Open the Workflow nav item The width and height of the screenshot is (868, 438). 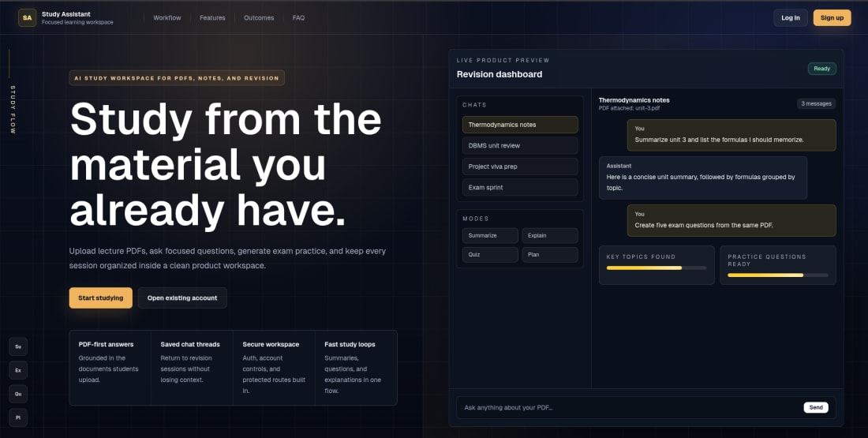point(167,17)
